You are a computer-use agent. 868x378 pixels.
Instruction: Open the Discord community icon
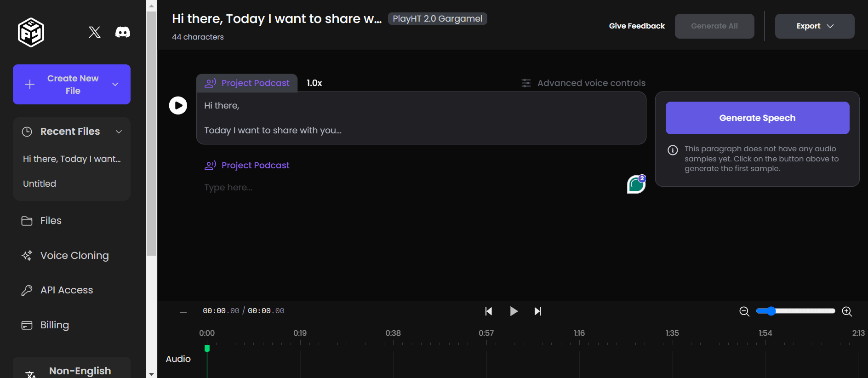tap(122, 32)
